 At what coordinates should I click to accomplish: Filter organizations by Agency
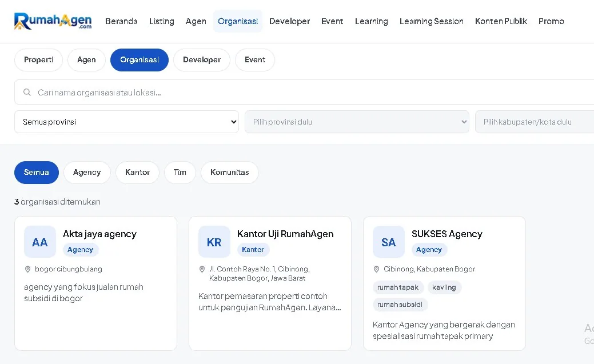[x=87, y=173]
